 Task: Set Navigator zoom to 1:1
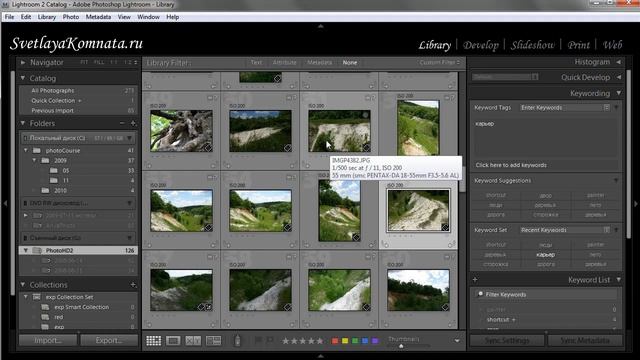113,62
